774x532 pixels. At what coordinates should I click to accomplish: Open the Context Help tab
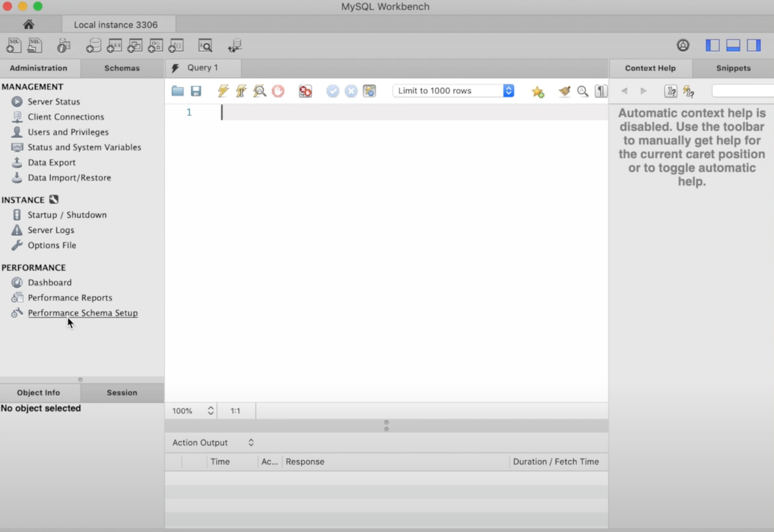tap(650, 68)
